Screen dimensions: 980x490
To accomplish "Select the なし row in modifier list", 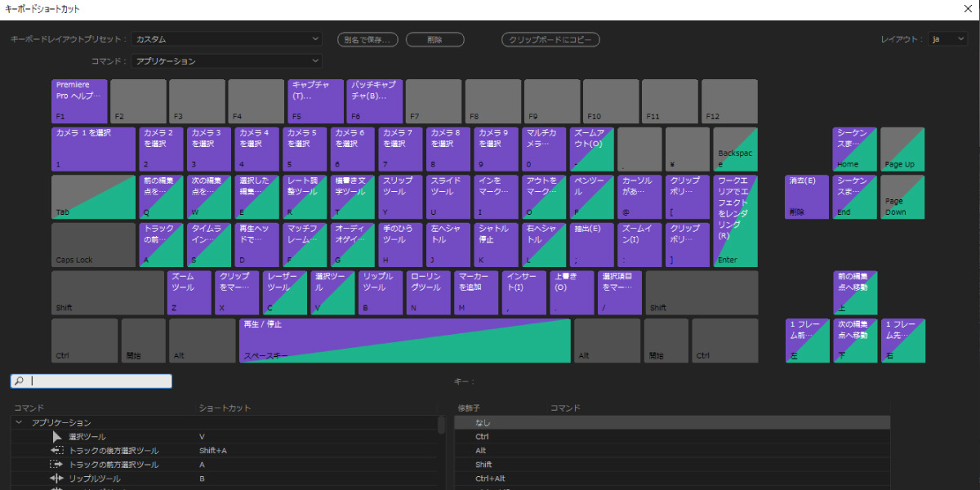I will click(x=672, y=423).
